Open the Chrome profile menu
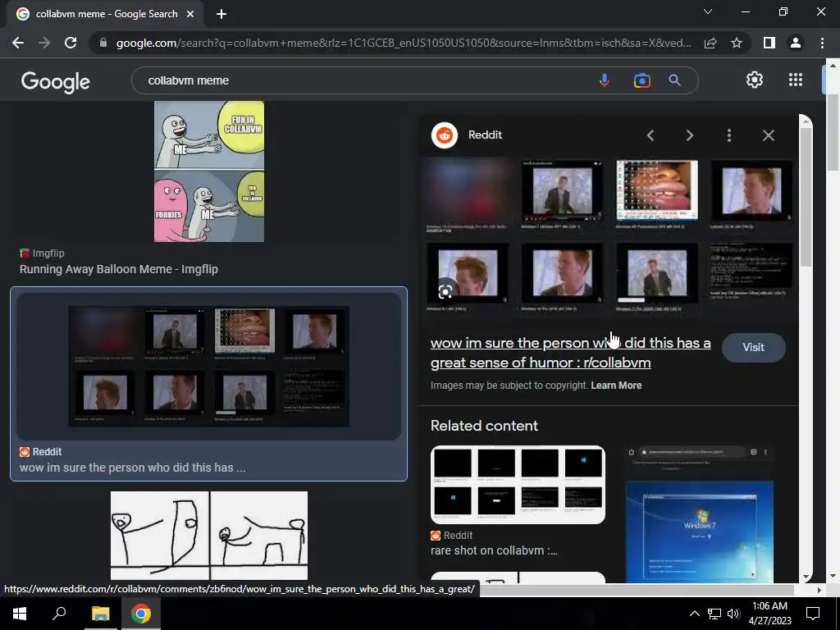The width and height of the screenshot is (840, 630). [796, 43]
